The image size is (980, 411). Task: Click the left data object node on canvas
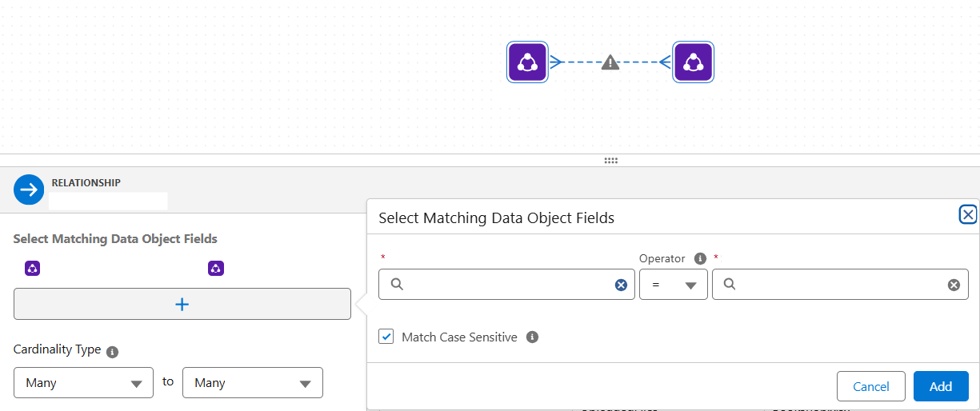527,62
